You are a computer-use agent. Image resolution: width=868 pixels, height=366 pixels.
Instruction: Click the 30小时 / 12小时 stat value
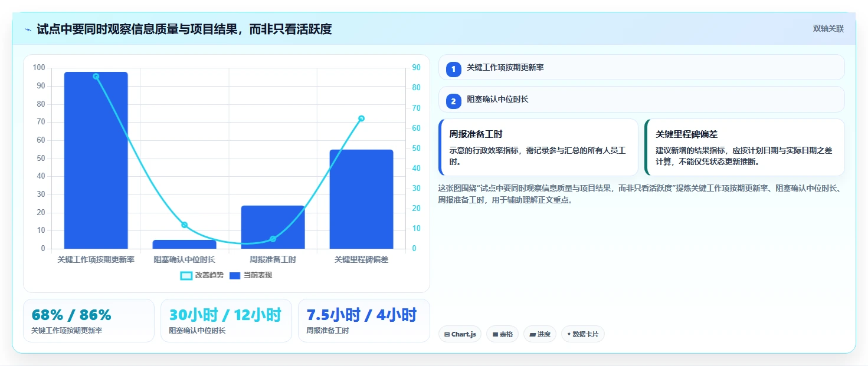[225, 315]
